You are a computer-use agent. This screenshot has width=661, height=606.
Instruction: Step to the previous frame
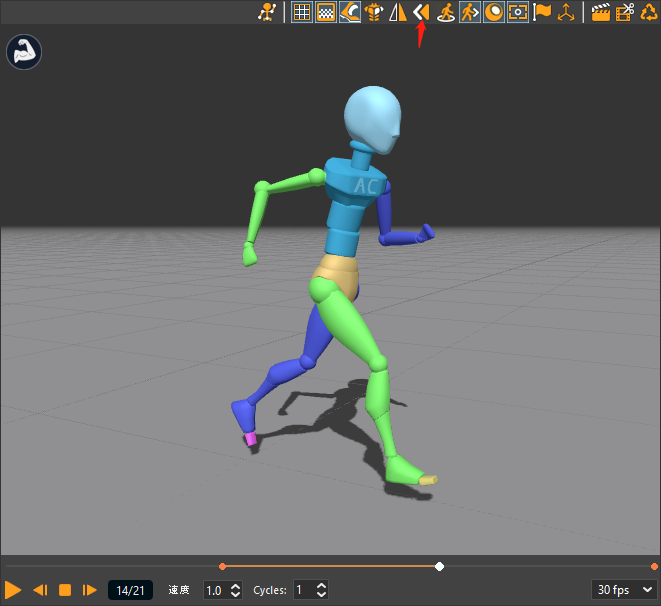[40, 590]
